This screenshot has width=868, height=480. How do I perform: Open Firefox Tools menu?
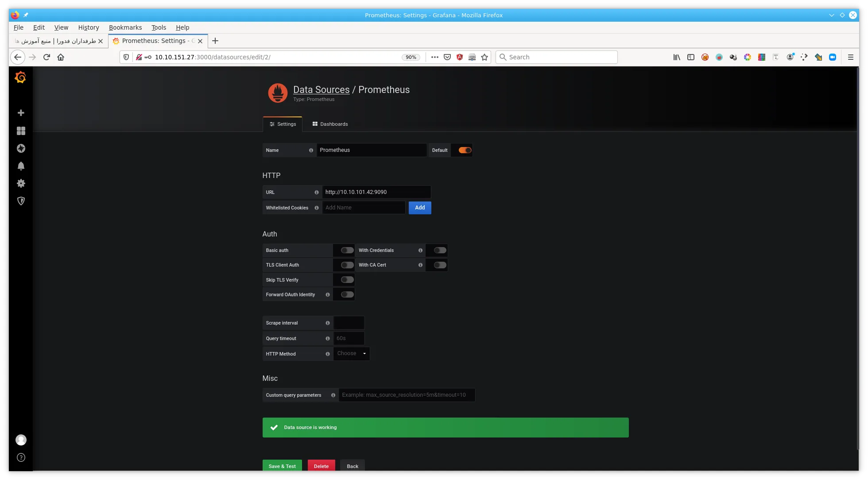[159, 27]
